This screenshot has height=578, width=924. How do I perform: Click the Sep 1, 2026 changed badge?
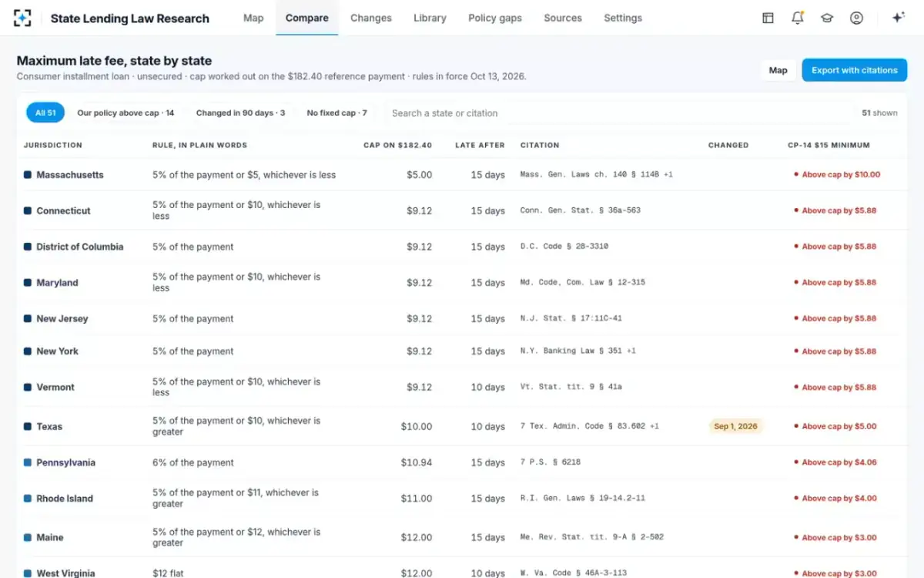(x=735, y=426)
